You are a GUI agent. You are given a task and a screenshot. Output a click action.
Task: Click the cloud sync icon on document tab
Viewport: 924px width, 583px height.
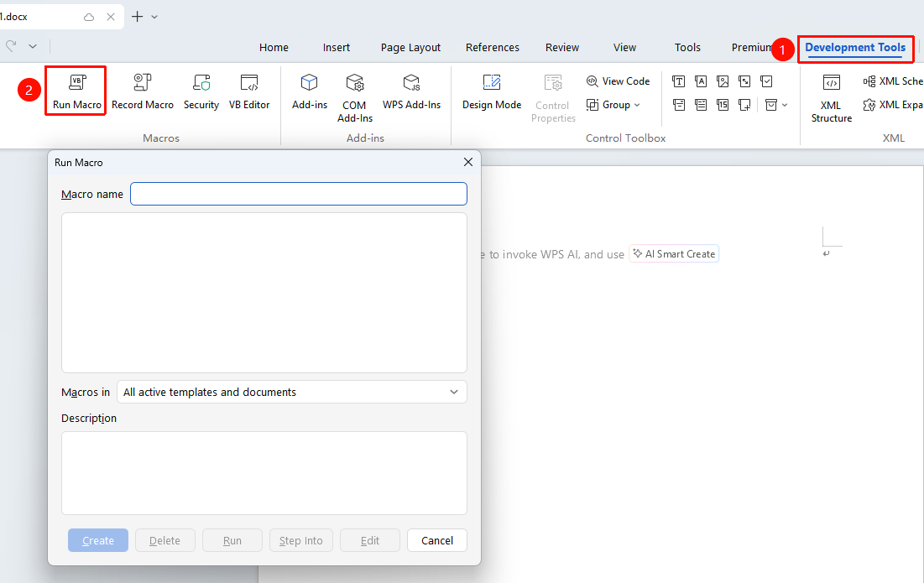(x=89, y=17)
